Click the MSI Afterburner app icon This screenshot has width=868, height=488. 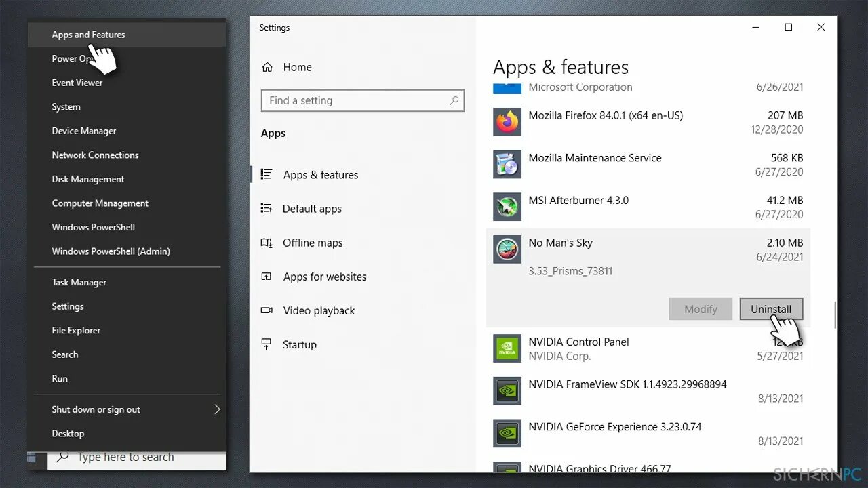pyautogui.click(x=507, y=207)
